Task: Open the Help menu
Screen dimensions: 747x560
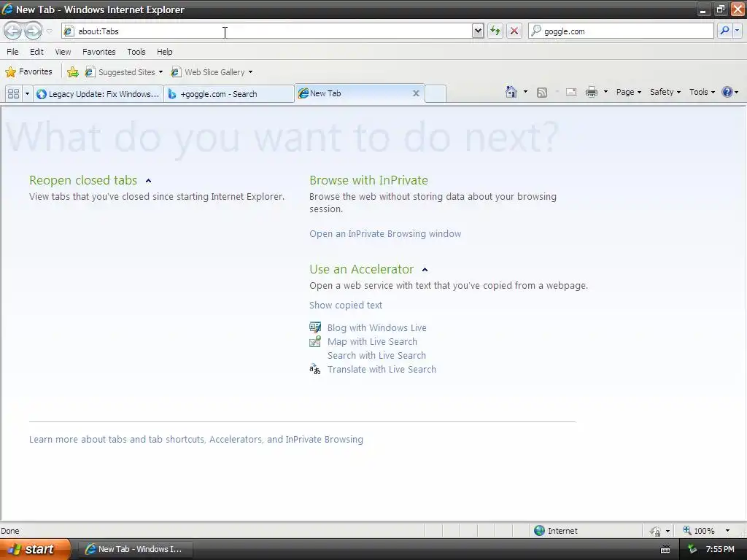Action: pyautogui.click(x=165, y=52)
